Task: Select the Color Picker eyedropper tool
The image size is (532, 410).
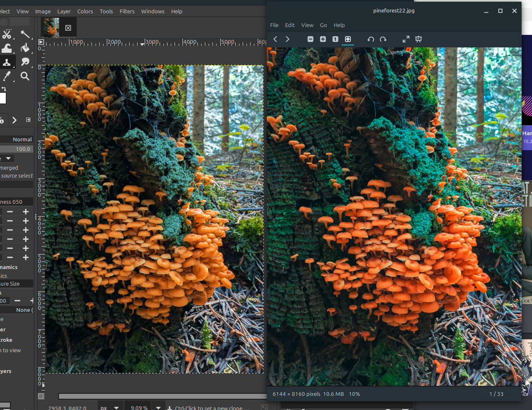Action: pos(7,76)
